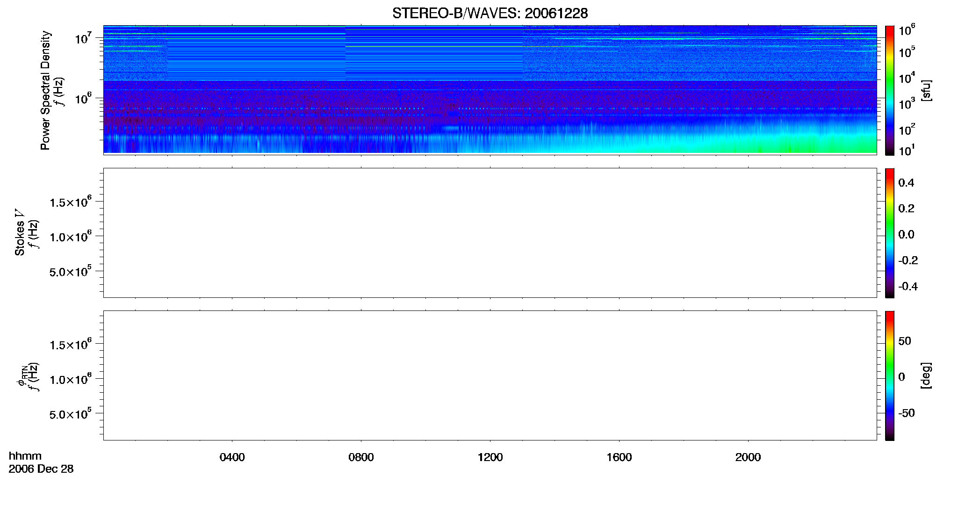Click the plot title STEREO-B/WAVES: 20061228

(x=490, y=13)
